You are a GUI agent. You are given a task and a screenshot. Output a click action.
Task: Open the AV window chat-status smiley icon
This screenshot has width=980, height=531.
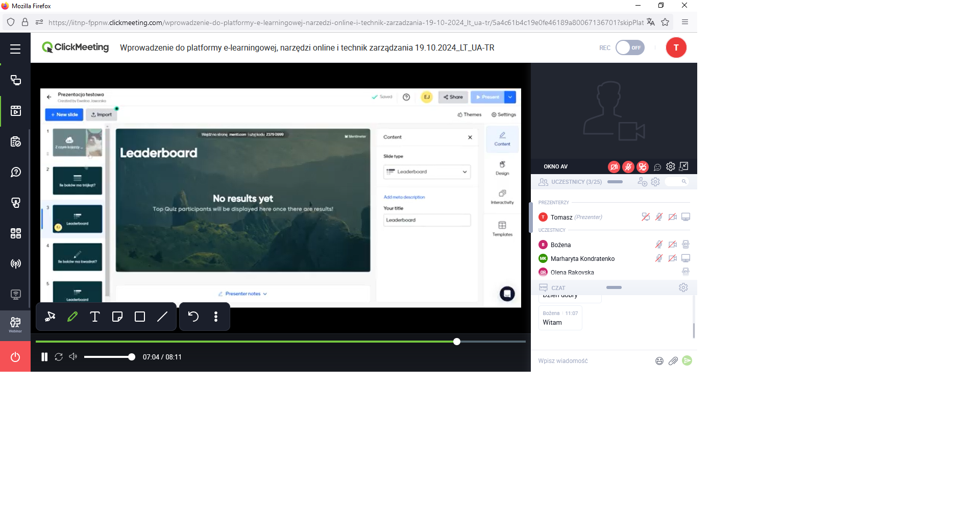(x=657, y=167)
